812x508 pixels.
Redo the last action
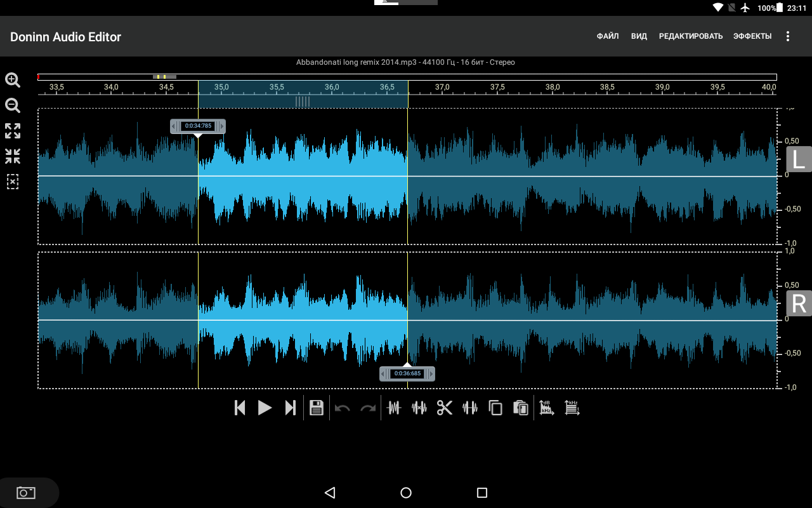[x=368, y=408]
